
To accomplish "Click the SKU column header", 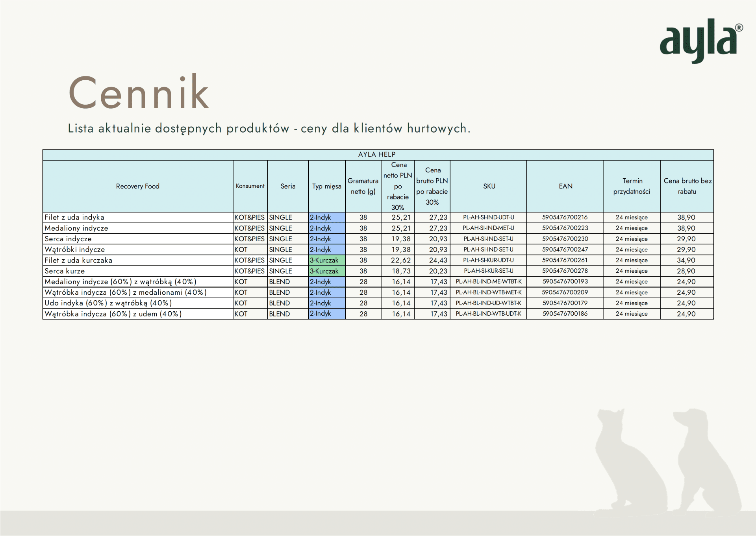I will coord(489,186).
